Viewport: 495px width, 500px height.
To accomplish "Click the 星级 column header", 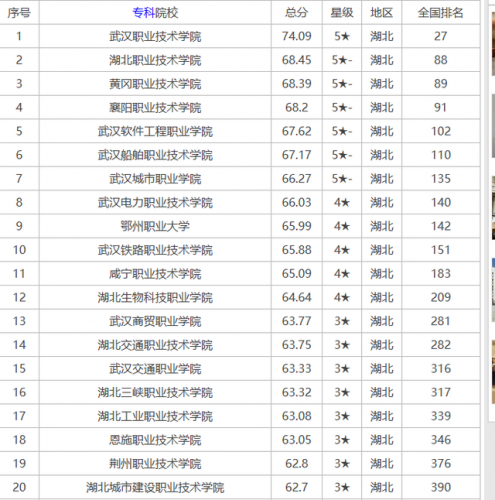I will pyautogui.click(x=342, y=13).
